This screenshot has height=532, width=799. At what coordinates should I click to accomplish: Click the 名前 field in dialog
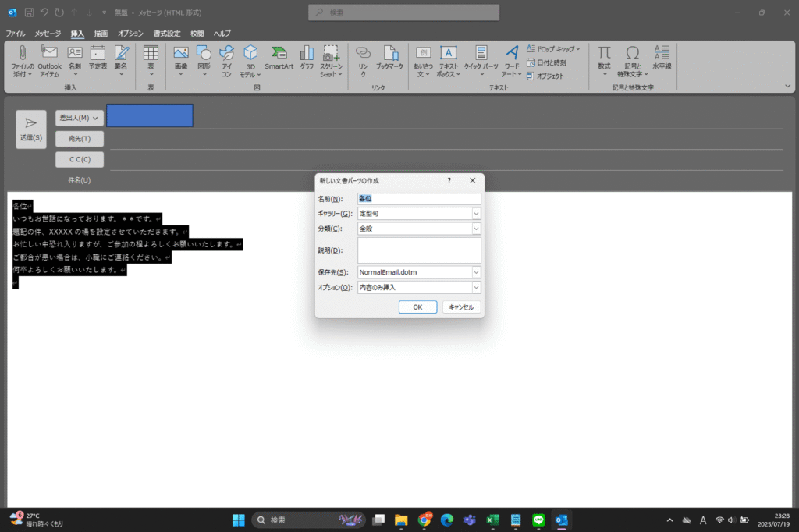[x=419, y=199]
